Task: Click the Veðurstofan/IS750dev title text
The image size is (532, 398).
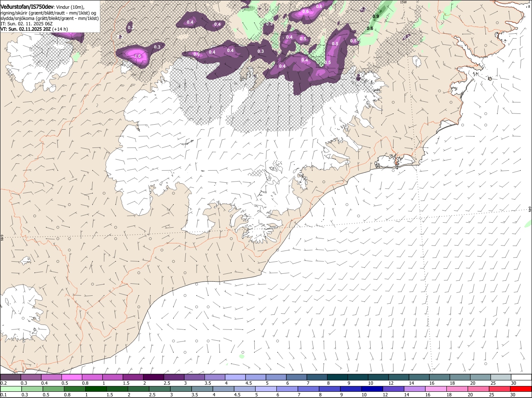Action: pos(27,7)
